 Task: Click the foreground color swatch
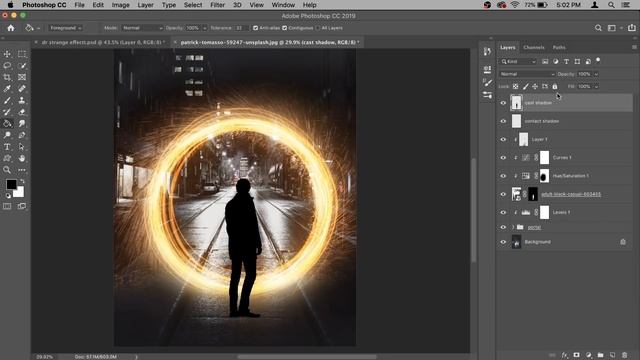tap(11, 184)
